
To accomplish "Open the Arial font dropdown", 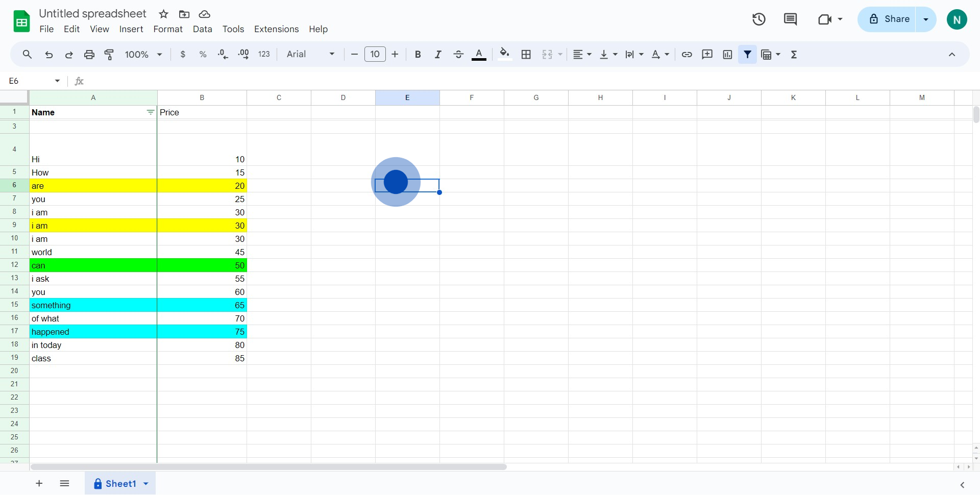I will [310, 55].
